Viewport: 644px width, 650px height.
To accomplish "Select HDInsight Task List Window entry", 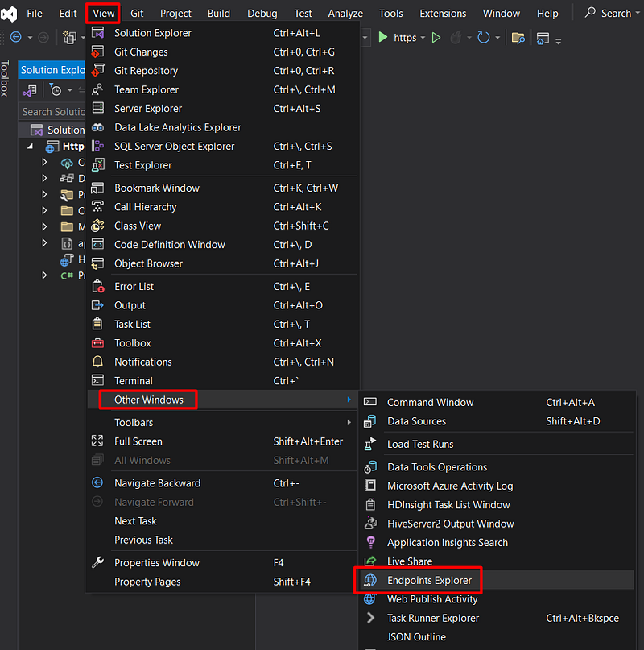I will 497,504.
